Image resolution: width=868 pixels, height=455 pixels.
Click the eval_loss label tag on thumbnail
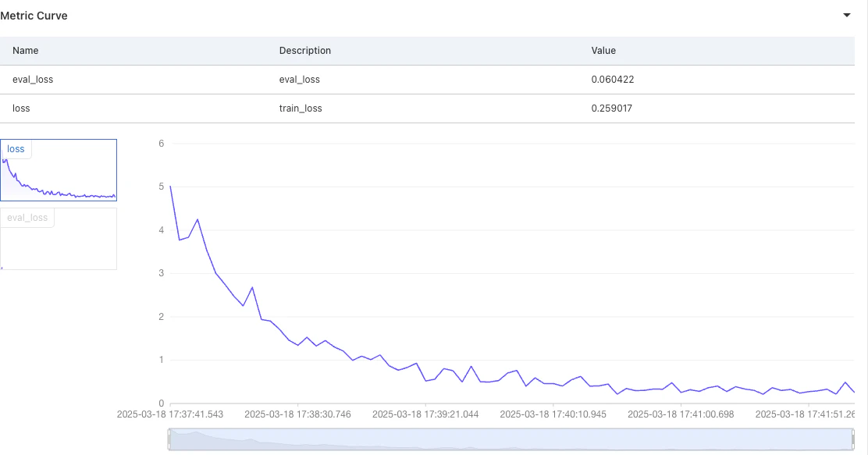(x=27, y=218)
